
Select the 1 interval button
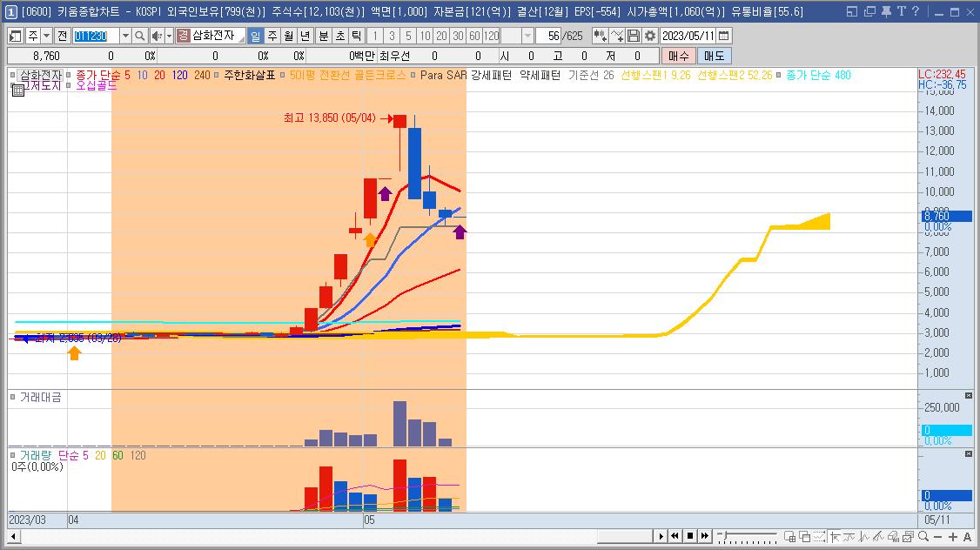(375, 37)
